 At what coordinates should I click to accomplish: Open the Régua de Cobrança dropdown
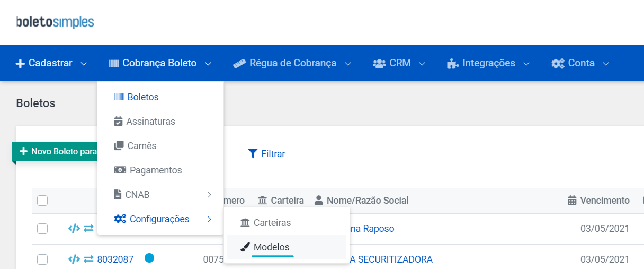tap(292, 63)
